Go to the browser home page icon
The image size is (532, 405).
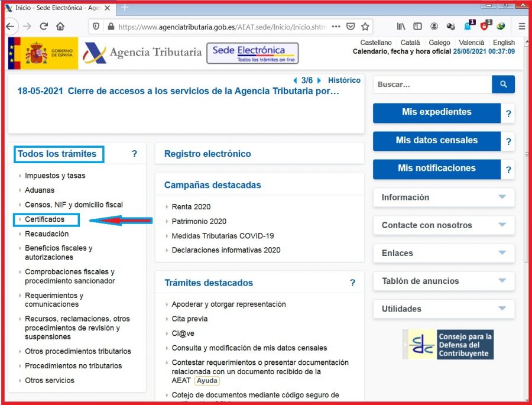60,27
